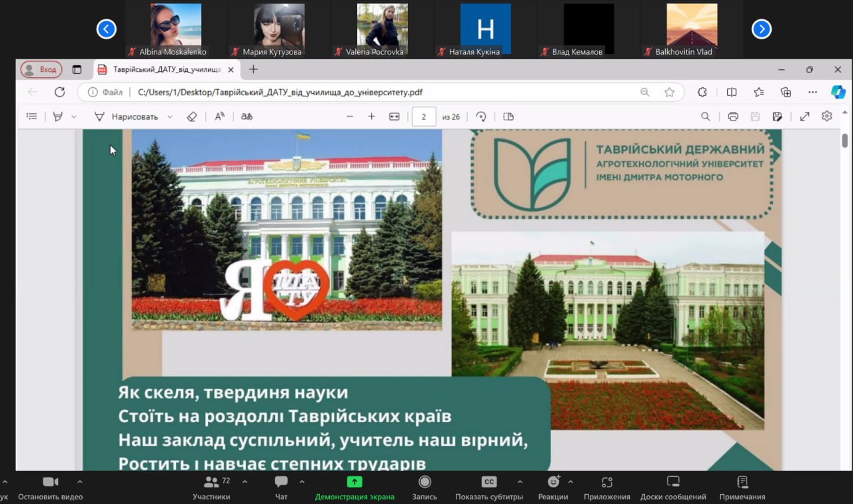Expand the Реакции options arrow
The height and width of the screenshot is (504, 853).
click(570, 481)
